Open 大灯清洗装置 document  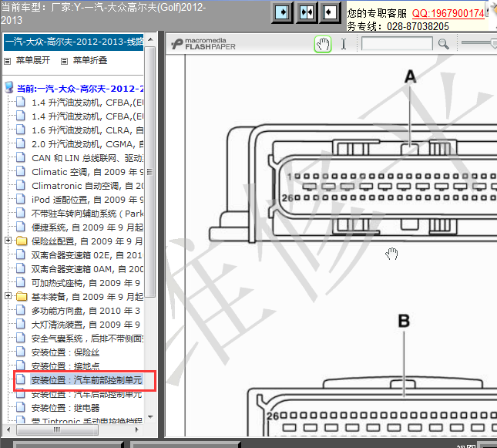coord(86,325)
